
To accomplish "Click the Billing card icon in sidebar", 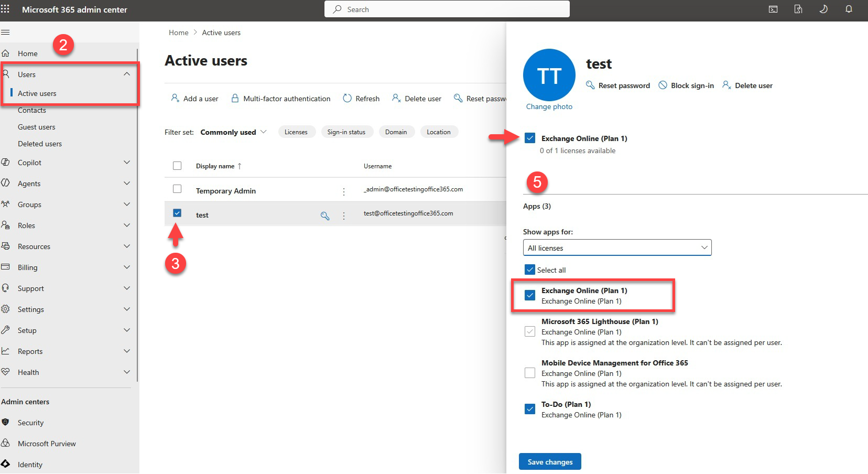I will coord(5,267).
